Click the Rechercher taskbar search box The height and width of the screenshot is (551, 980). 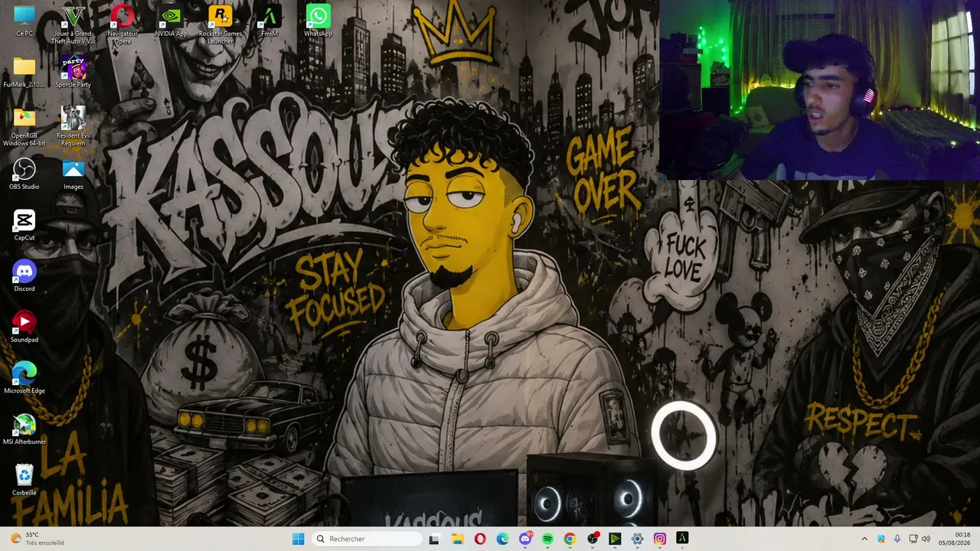(x=367, y=539)
